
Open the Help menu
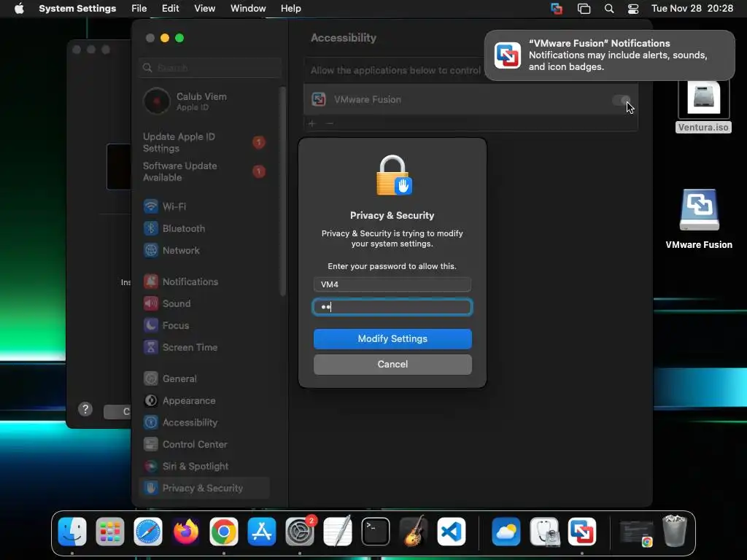[290, 9]
